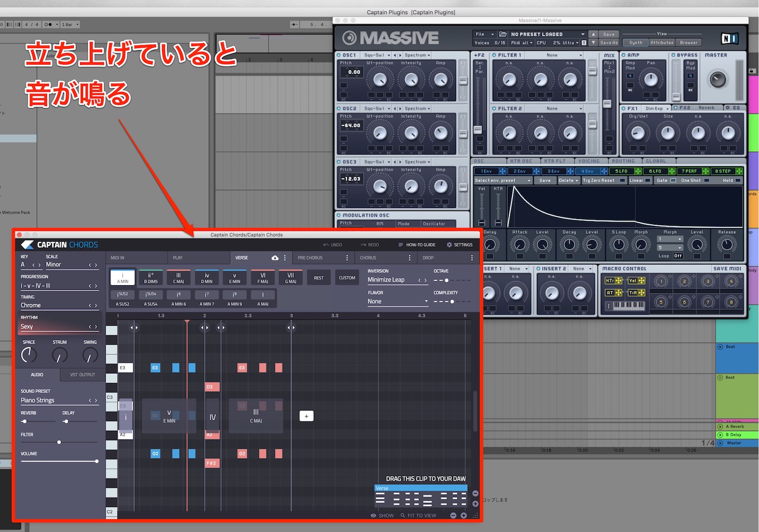The width and height of the screenshot is (759, 532).
Task: Enable the One Shot envelope checkbox
Action: pos(707,181)
